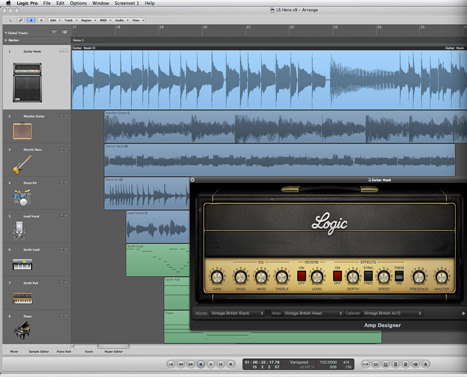Open the Amp dropdown Vintage British Head
This screenshot has width=467, height=377.
point(313,313)
